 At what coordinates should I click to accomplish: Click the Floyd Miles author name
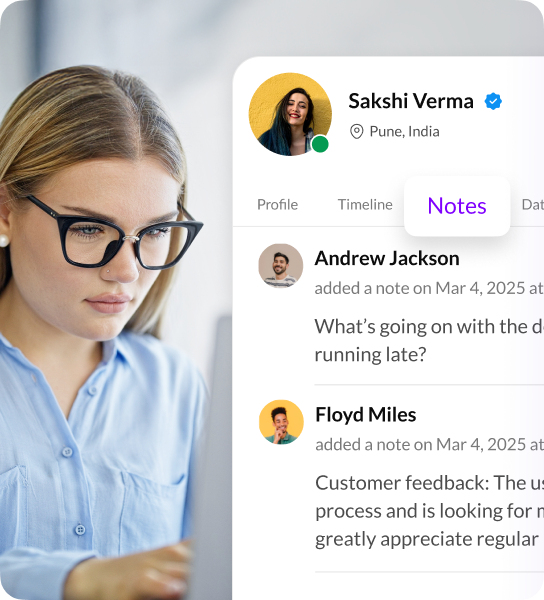pos(366,414)
